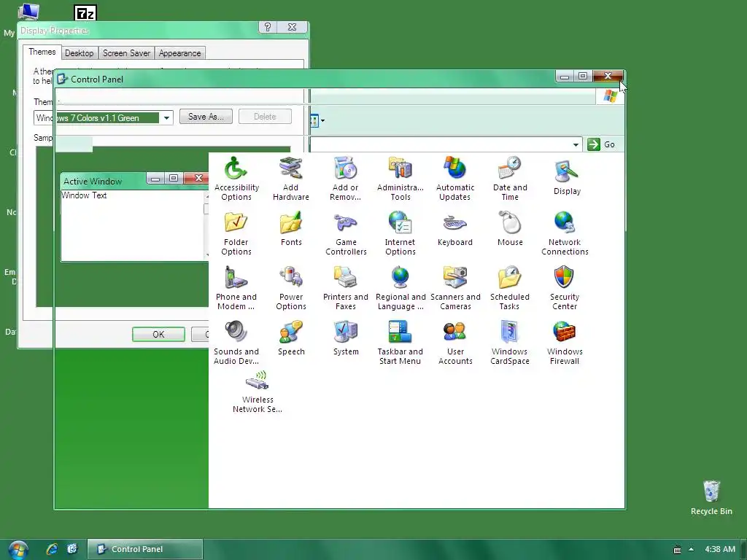Viewport: 747px width, 560px height.
Task: Open Sounds and Audio Devices icon
Action: (x=236, y=343)
